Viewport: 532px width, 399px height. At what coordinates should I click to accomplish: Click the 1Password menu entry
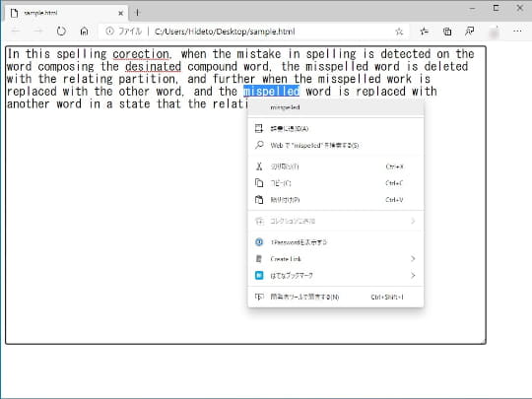click(x=336, y=242)
